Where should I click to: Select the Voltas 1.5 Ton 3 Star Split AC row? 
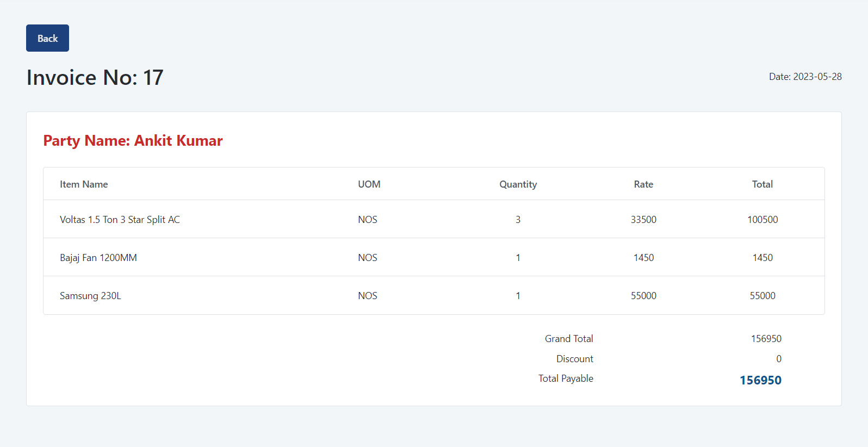pyautogui.click(x=120, y=219)
